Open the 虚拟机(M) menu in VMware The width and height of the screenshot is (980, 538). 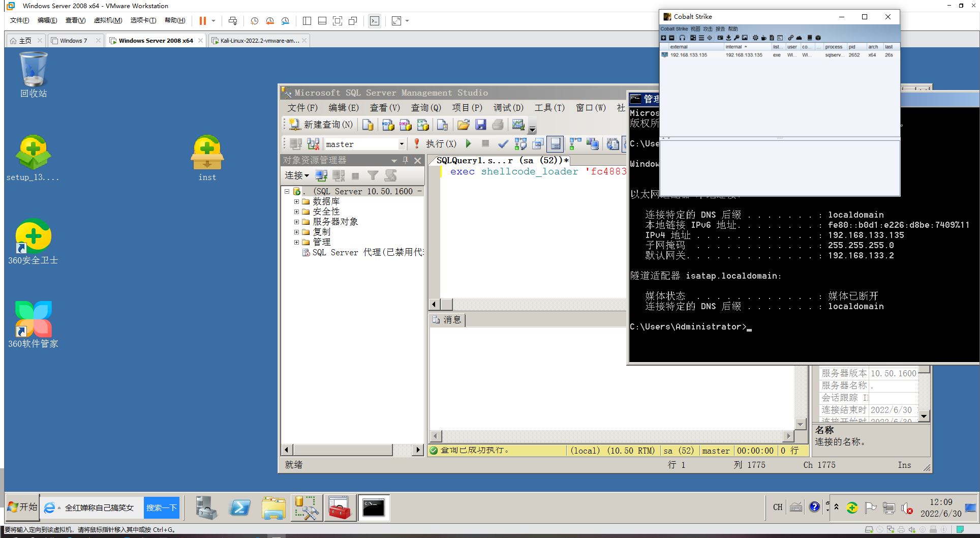108,20
